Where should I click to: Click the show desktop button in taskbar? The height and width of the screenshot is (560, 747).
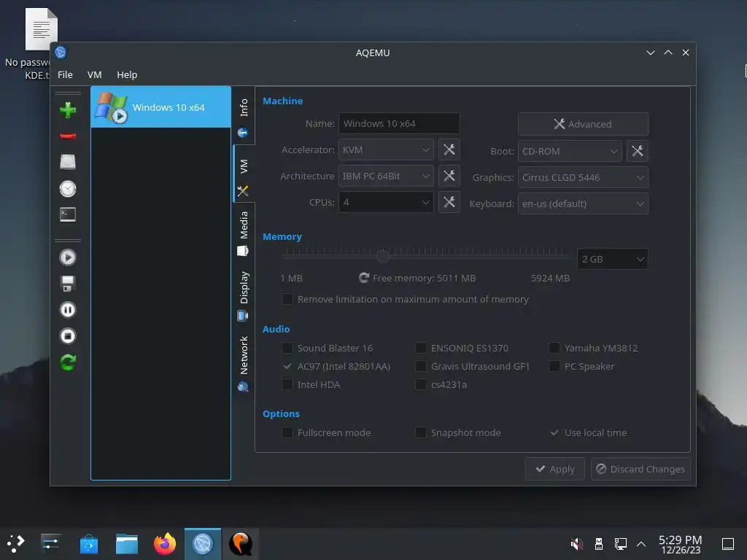(x=728, y=543)
